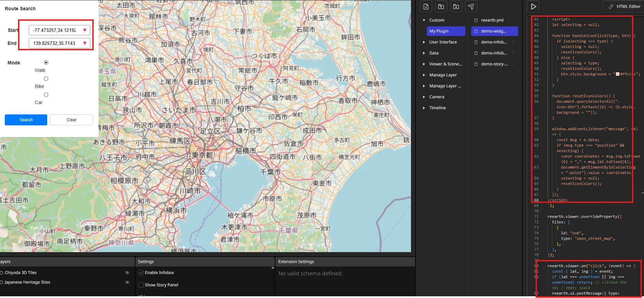The width and height of the screenshot is (644, 298).
Task: Expand the Viewer & Scene category
Action: (424, 64)
